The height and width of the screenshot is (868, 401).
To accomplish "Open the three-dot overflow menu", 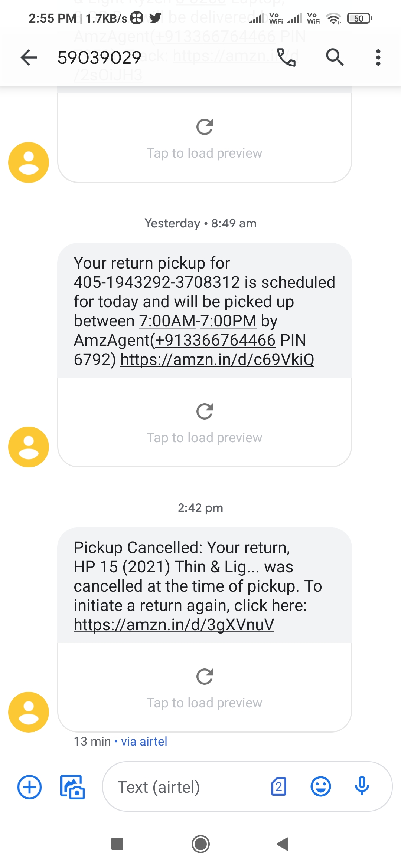I will [x=378, y=57].
